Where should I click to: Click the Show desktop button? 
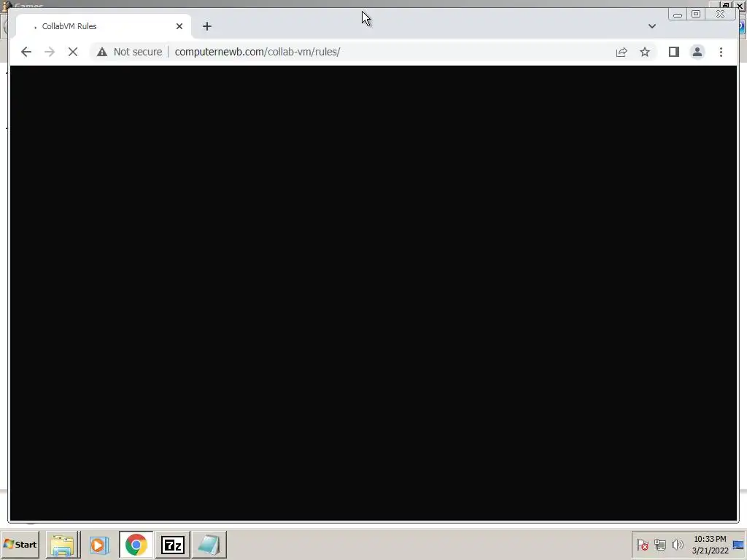click(739, 545)
